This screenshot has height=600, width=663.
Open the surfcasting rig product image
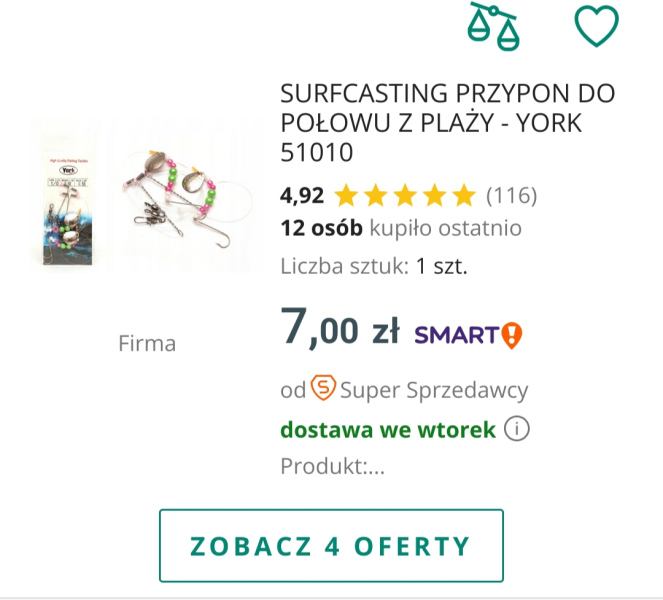click(139, 196)
